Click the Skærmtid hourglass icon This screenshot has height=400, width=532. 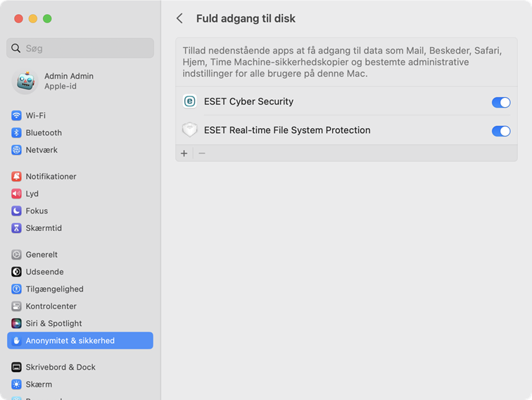[16, 228]
